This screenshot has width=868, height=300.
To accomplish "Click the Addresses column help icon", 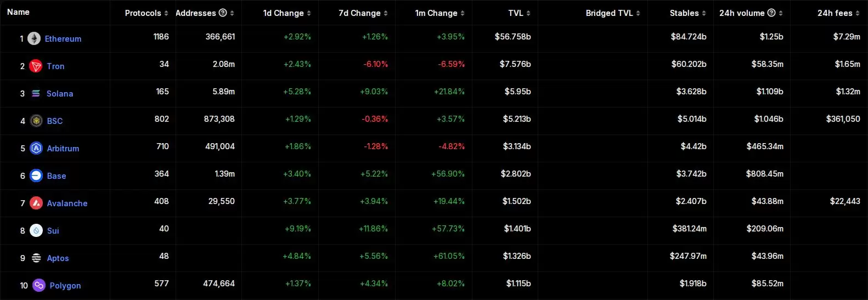I will coord(223,13).
